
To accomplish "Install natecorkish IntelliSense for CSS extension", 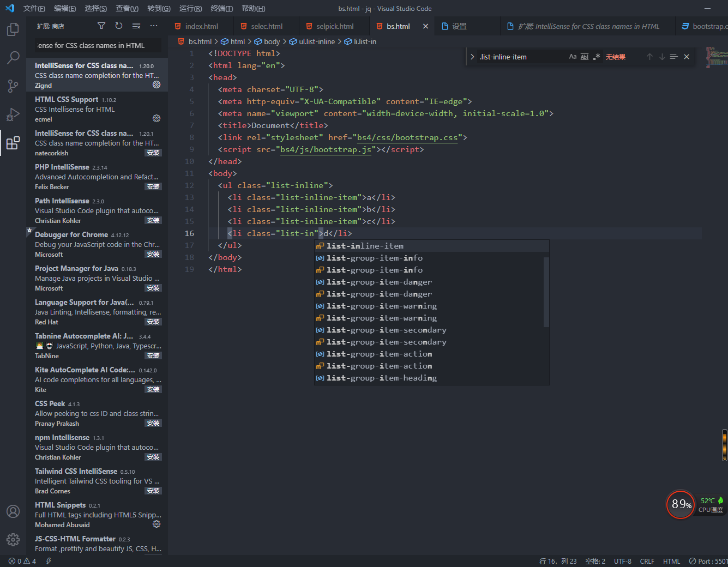I will coord(153,153).
